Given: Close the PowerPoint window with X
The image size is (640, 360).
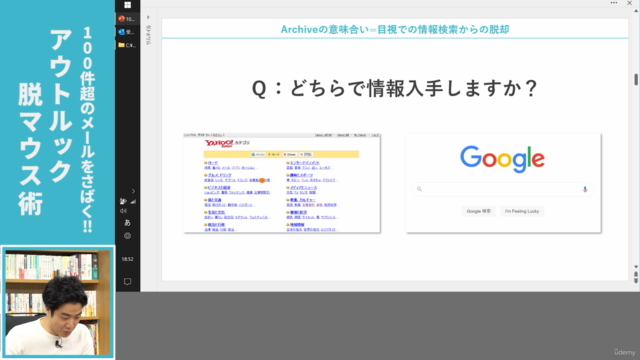Looking at the screenshot, I should [629, 3].
